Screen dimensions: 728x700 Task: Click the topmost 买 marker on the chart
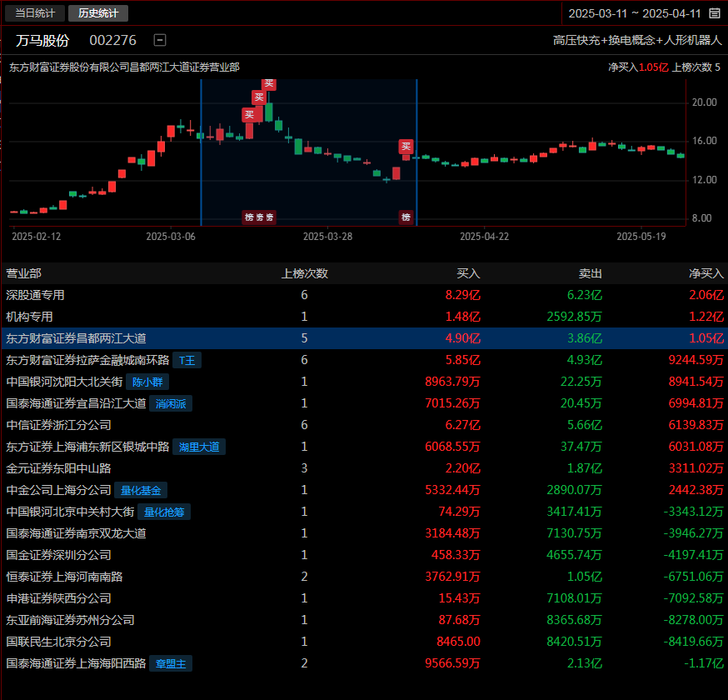(269, 84)
